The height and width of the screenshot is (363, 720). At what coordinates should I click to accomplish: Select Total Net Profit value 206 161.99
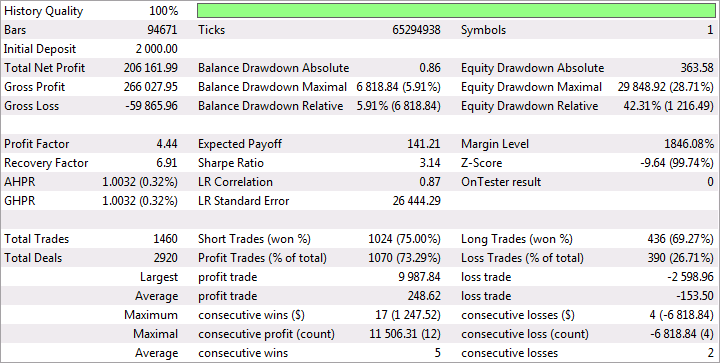(x=151, y=68)
